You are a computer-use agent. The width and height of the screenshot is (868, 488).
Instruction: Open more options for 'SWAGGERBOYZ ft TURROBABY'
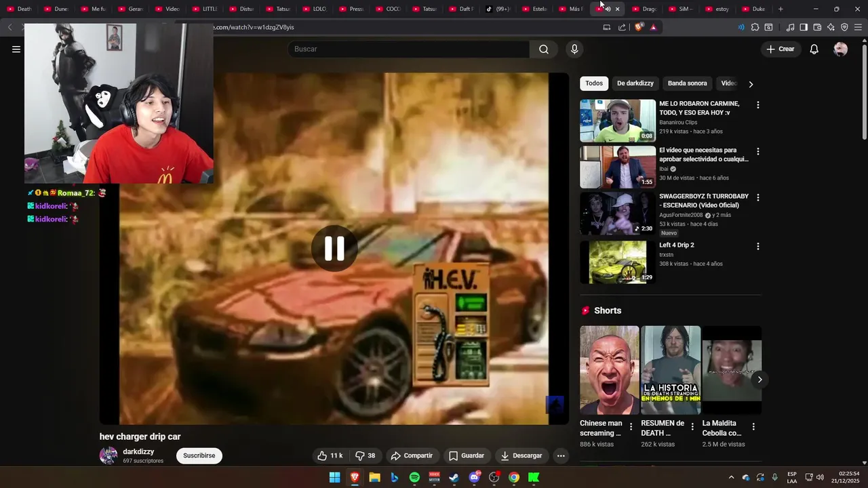pyautogui.click(x=758, y=197)
